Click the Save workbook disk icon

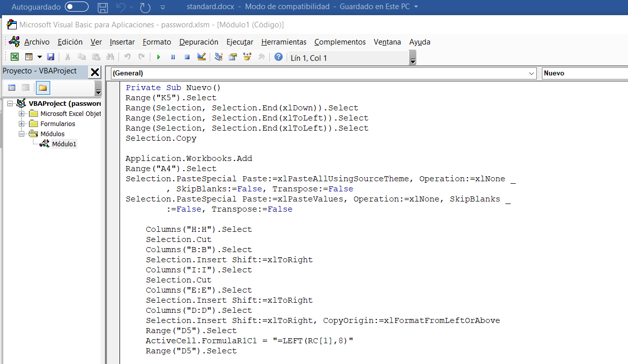[51, 57]
